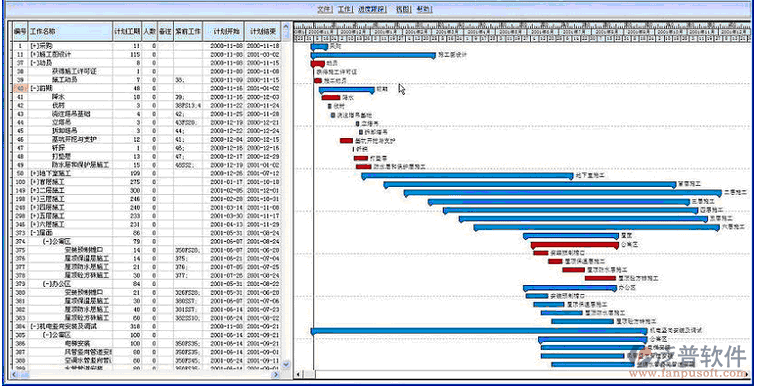Click the Gantt chart's scroll-left arrow
The image size is (757, 389).
(298, 375)
